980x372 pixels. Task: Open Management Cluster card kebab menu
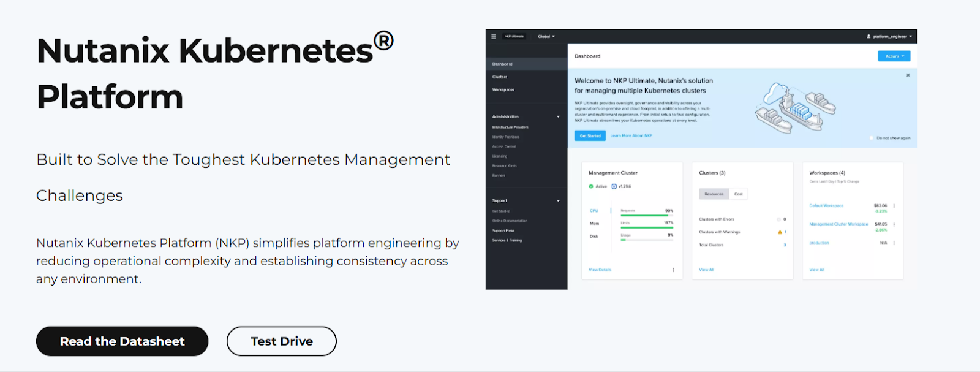click(x=673, y=270)
